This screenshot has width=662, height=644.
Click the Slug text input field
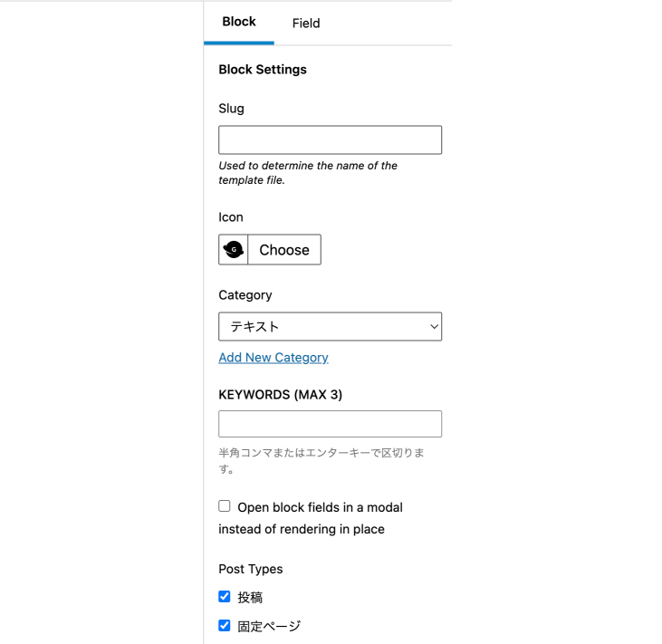pyautogui.click(x=330, y=140)
